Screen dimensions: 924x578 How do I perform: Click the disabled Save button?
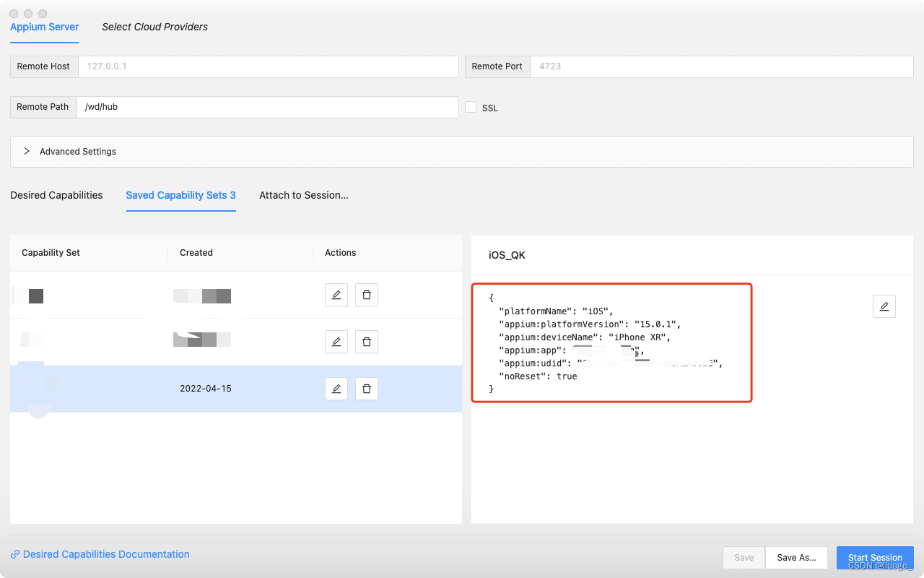pos(744,558)
